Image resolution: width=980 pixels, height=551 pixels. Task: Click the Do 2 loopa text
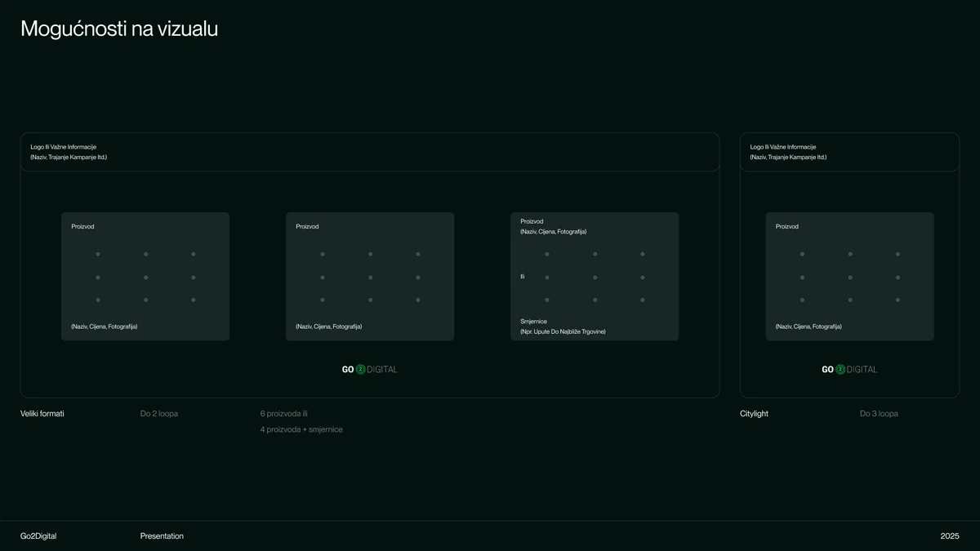click(x=159, y=414)
